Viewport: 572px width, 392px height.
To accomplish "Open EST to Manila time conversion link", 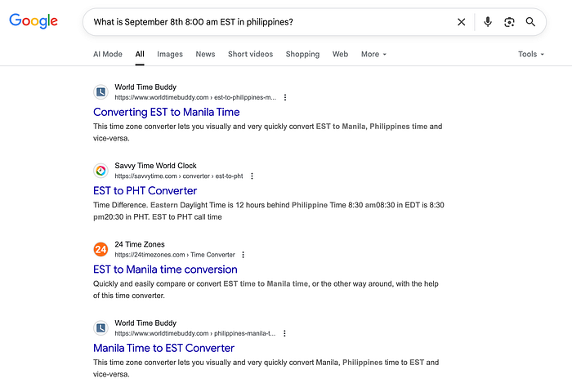I will [x=165, y=269].
